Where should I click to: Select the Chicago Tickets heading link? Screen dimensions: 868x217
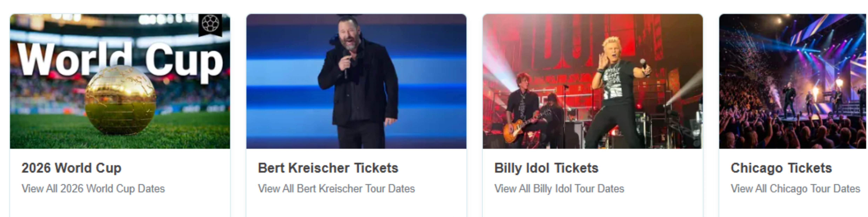(x=781, y=168)
